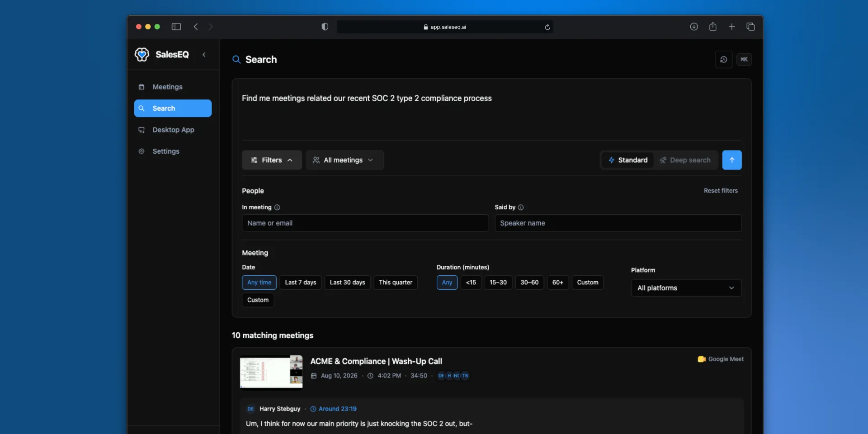Select Standard search mode
This screenshot has width=868, height=434.
tap(628, 160)
